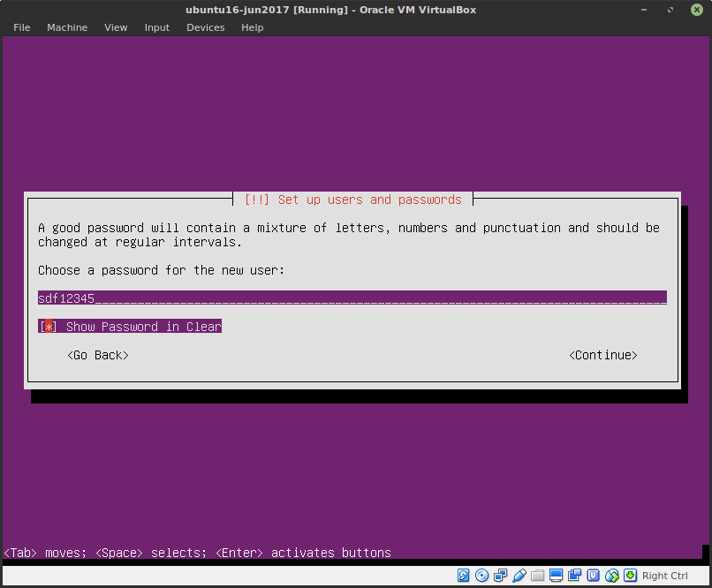Viewport: 712px width, 588px height.
Task: Click the keyboard capture indicator icon
Action: pos(630,575)
